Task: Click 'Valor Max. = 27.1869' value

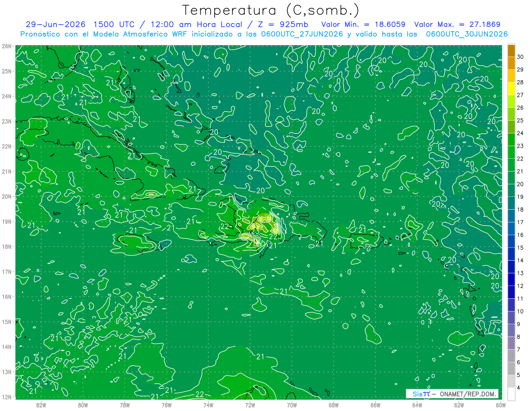Action: click(x=457, y=24)
